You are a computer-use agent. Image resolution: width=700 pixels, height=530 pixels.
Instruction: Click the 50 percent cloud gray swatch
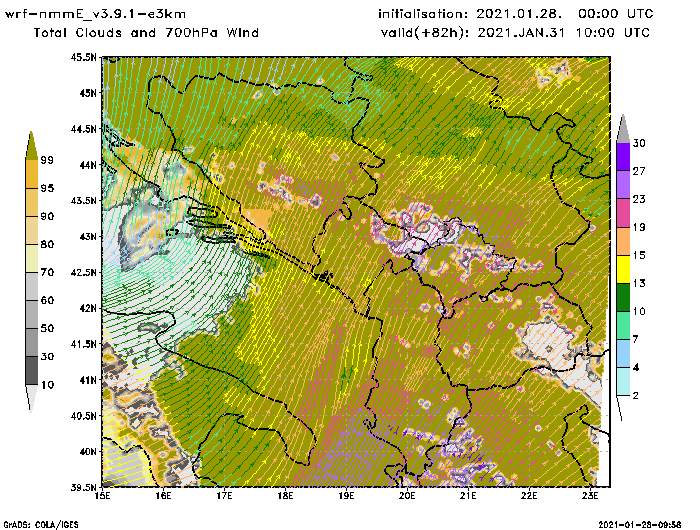click(32, 342)
